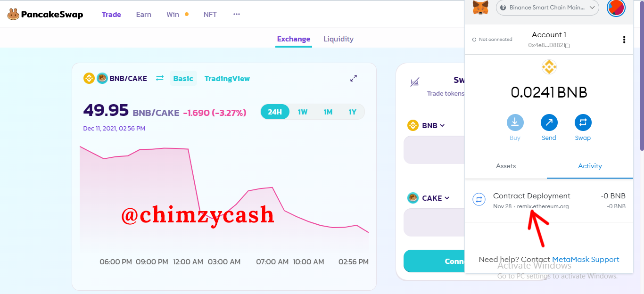Select the 1M chart range
644x294 pixels.
(x=328, y=112)
